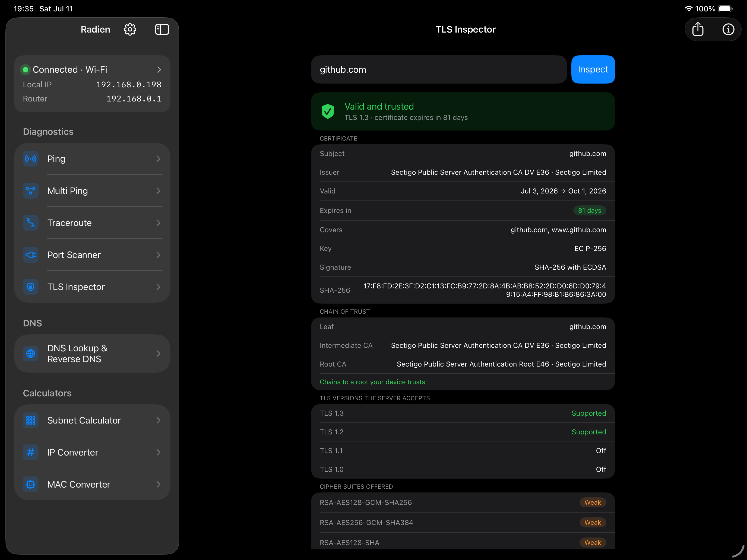Select Ping in Diagnostics
The width and height of the screenshot is (747, 560).
92,159
